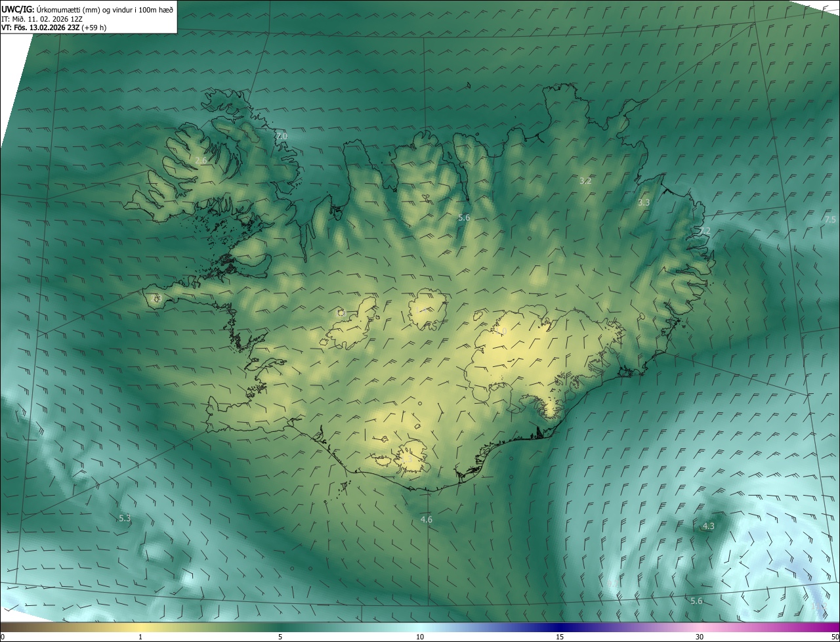Click the '1' label on the color scale

pos(140,637)
